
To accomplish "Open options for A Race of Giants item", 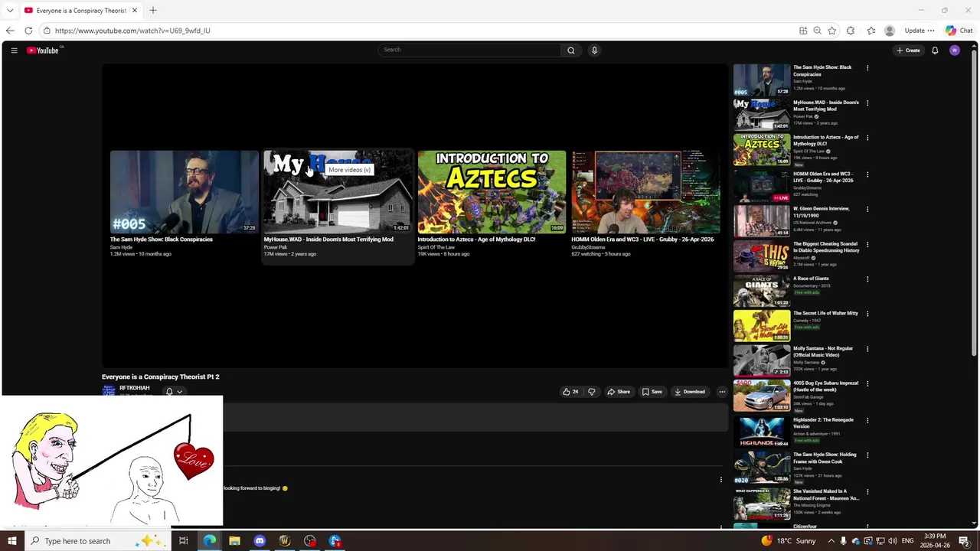I will (x=867, y=279).
